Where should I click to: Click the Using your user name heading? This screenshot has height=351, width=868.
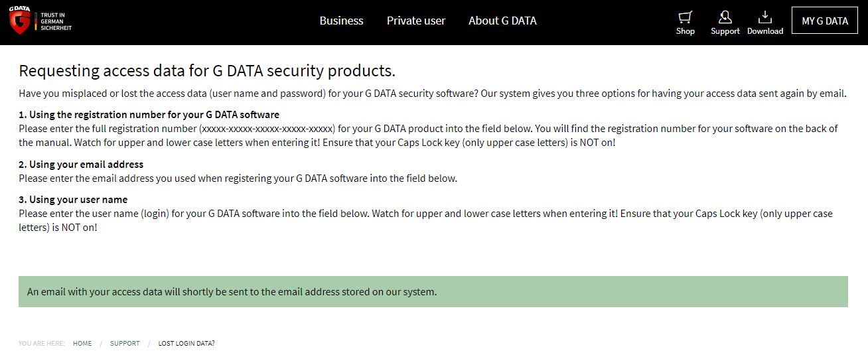point(73,200)
